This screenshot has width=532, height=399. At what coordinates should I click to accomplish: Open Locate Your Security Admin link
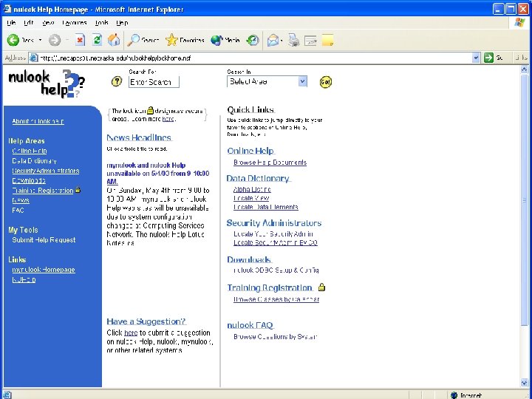[273, 233]
